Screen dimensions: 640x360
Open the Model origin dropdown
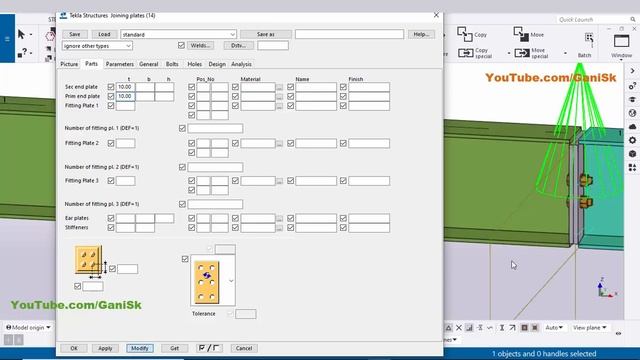[29, 328]
